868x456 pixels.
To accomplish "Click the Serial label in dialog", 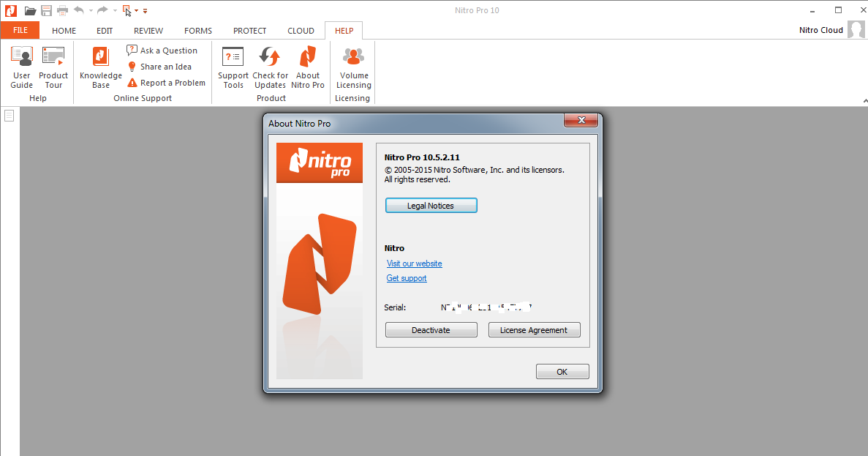I will pyautogui.click(x=396, y=307).
